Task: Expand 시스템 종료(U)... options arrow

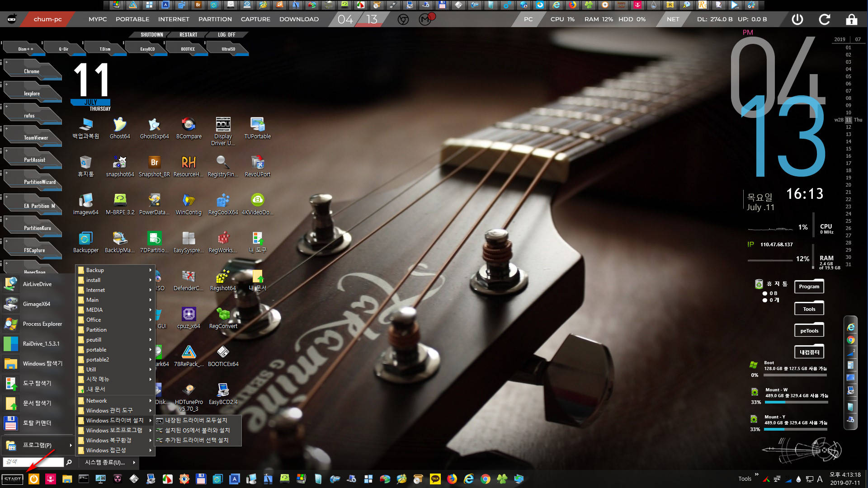Action: click(134, 462)
